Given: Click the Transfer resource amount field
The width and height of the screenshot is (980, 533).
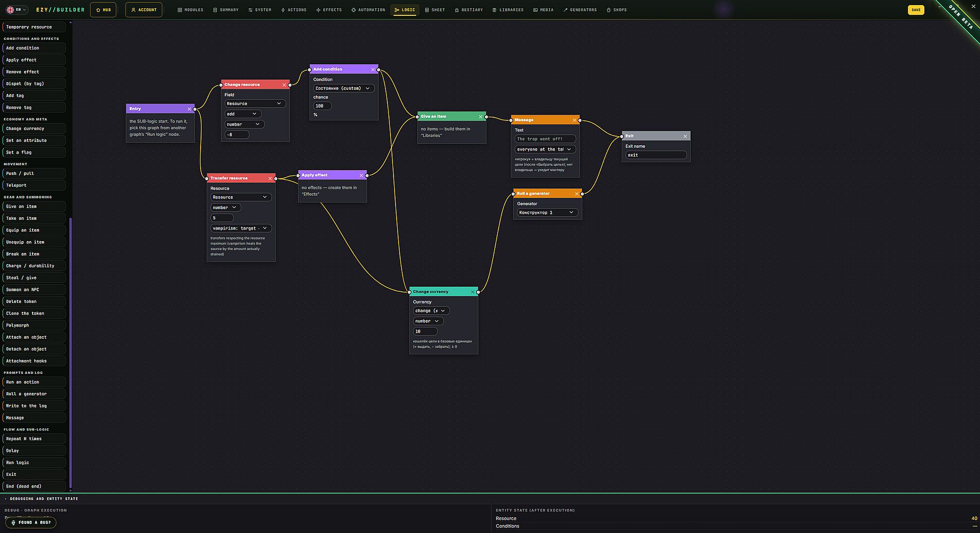Looking at the screenshot, I should coord(222,218).
